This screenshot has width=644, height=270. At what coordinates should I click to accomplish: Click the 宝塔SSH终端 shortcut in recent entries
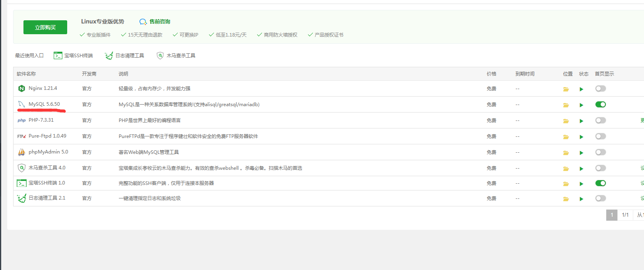74,56
